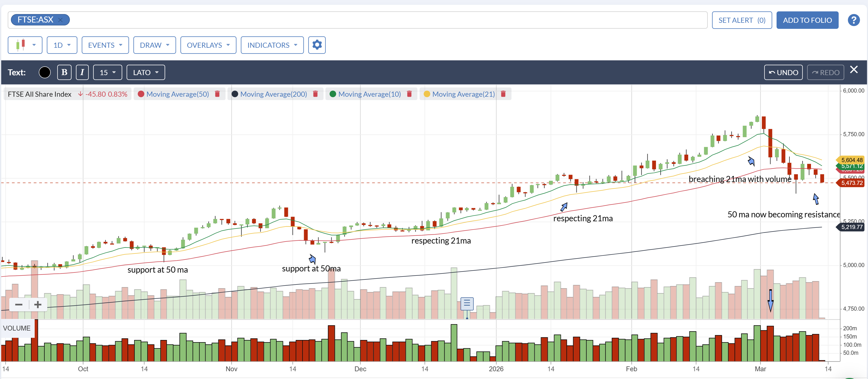Screen dimensions: 868x379
Task: Delete the Moving Average(50) overlay
Action: pos(217,94)
